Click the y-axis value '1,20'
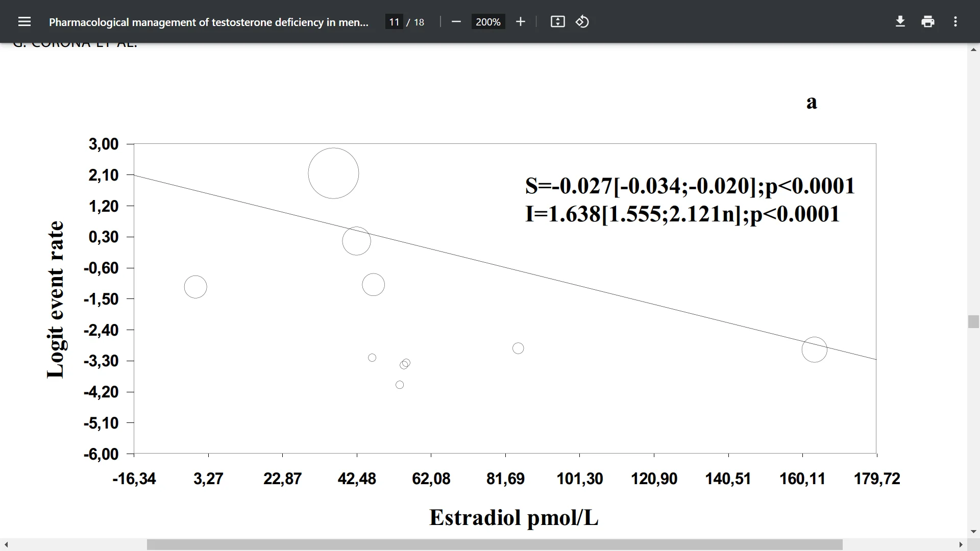Screen dimensions: 980x551 pyautogui.click(x=104, y=206)
